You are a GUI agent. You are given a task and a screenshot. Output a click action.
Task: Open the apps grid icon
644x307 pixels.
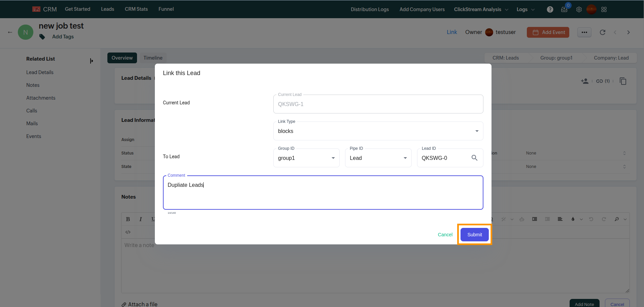[x=604, y=9]
